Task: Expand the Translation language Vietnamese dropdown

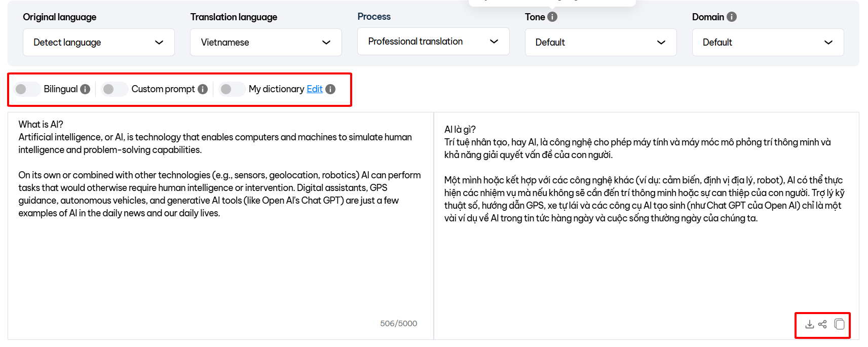Action: (266, 43)
